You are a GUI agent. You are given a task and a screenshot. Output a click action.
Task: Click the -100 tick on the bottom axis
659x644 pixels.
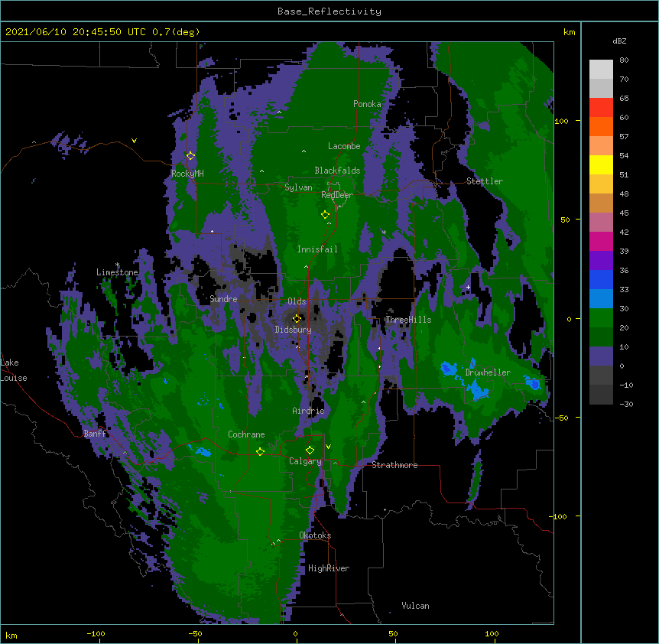click(x=96, y=634)
